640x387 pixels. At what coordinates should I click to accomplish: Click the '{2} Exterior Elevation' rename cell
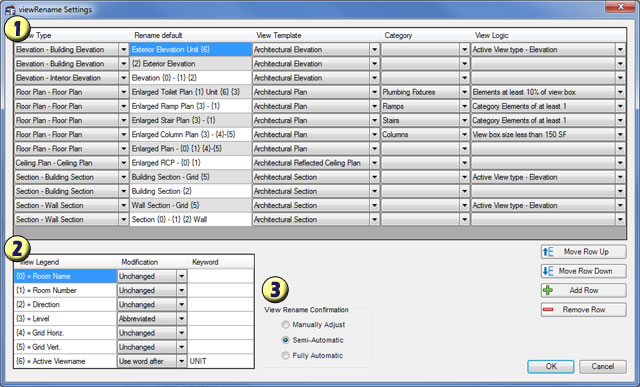pyautogui.click(x=191, y=64)
